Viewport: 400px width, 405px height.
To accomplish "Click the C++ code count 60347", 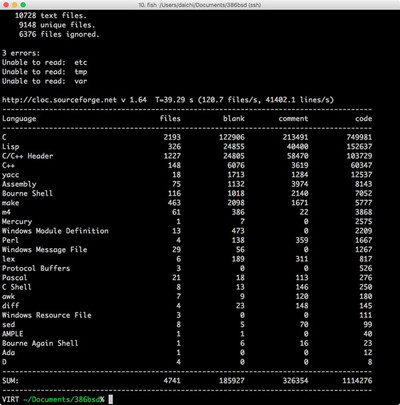I will click(361, 165).
